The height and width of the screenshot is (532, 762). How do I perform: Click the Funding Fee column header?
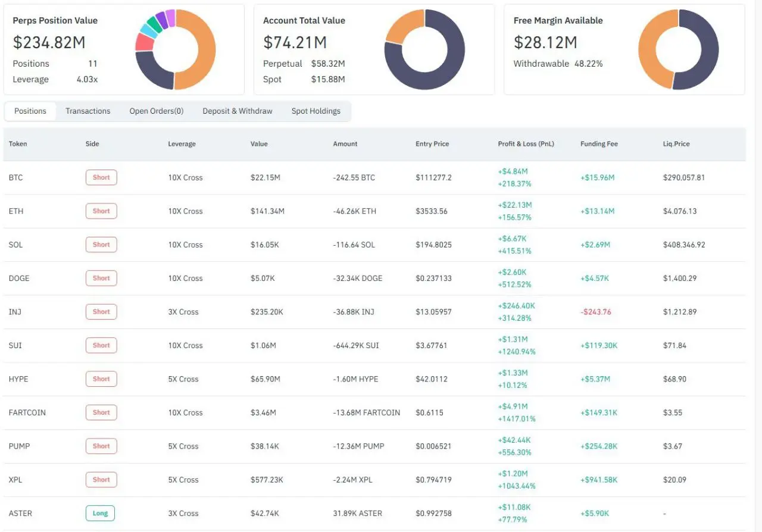click(x=599, y=144)
